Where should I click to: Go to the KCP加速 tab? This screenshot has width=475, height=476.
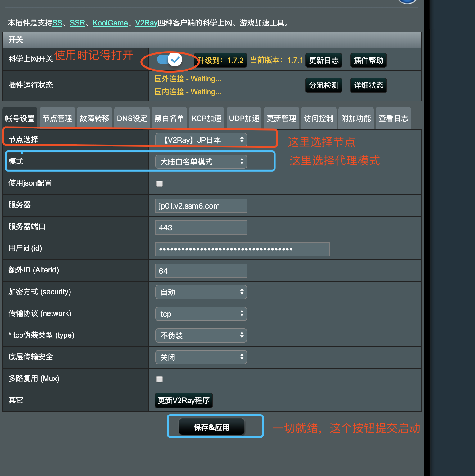click(206, 118)
